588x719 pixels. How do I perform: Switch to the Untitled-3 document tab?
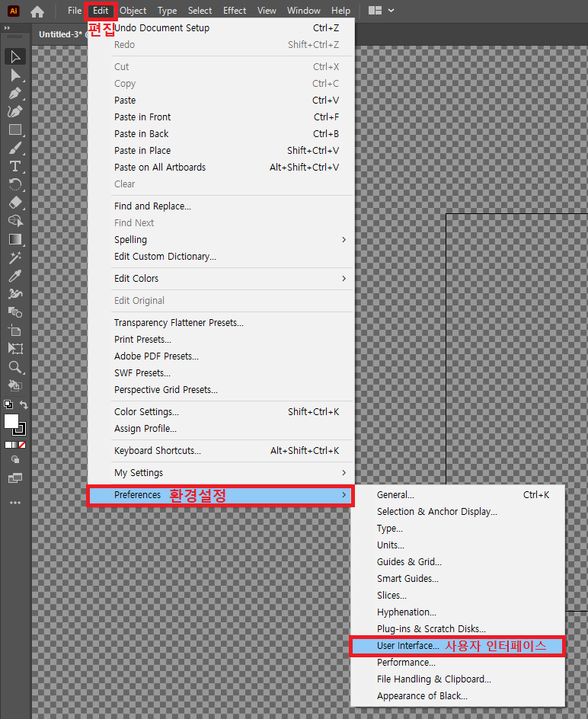60,34
